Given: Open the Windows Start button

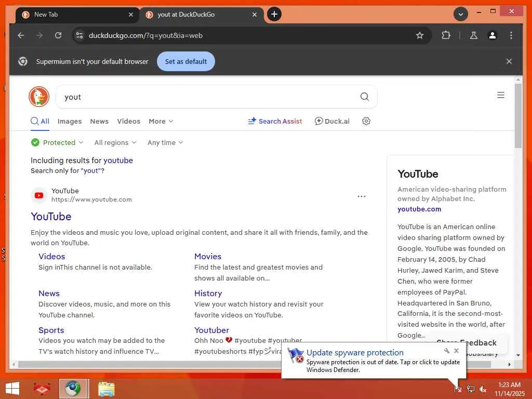Looking at the screenshot, I should point(12,389).
